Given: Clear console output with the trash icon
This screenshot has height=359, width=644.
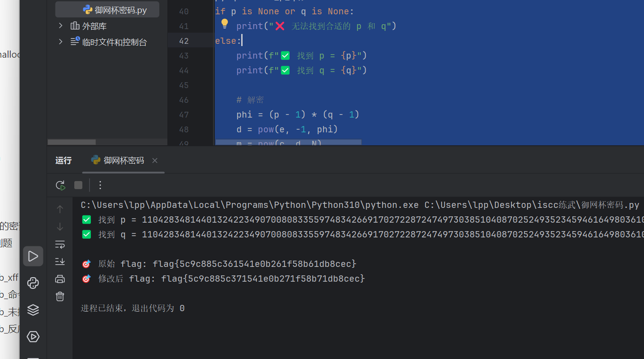Looking at the screenshot, I should [60, 296].
